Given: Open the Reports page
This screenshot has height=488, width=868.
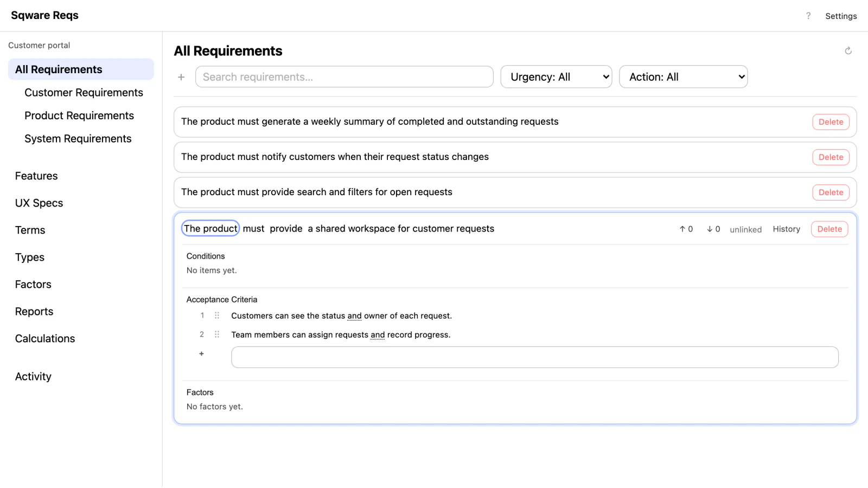Looking at the screenshot, I should click(34, 311).
